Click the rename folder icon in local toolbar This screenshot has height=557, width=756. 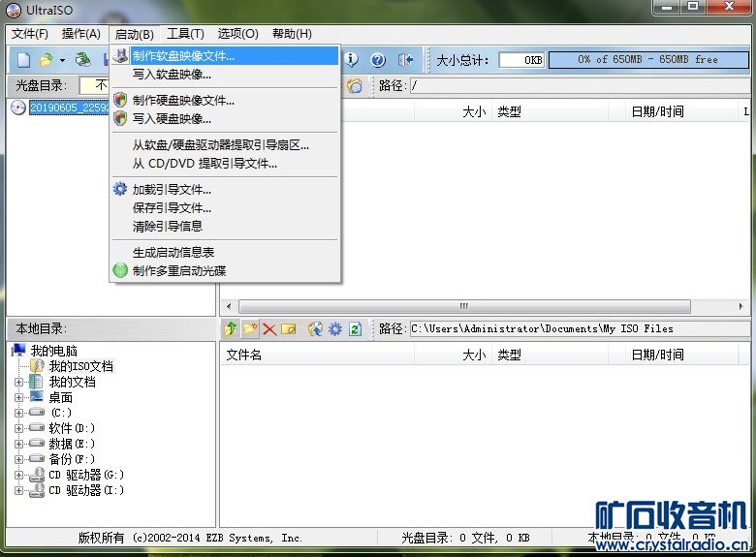(x=288, y=329)
